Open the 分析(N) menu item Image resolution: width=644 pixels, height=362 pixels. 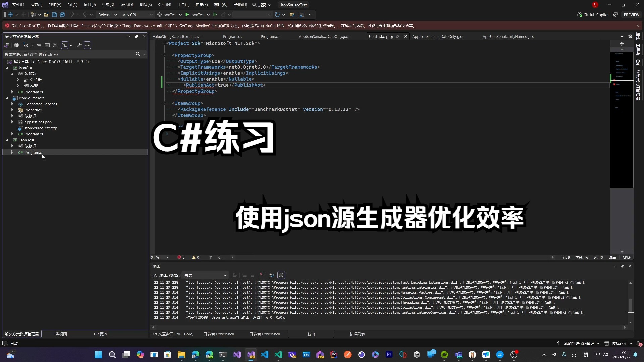[164, 4]
